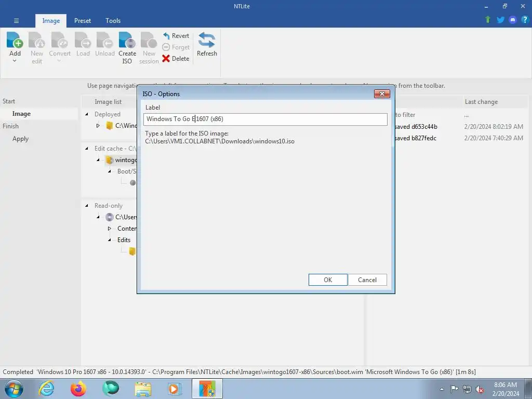Collapse the Deployed group
The height and width of the screenshot is (399, 532).
pyautogui.click(x=87, y=114)
